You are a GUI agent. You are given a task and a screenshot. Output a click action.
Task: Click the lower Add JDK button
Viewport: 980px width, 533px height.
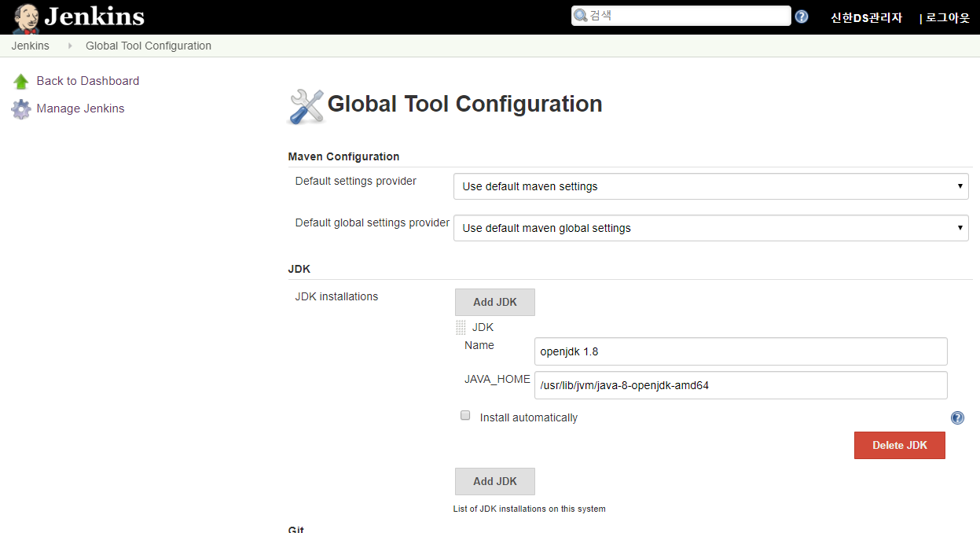pyautogui.click(x=495, y=481)
